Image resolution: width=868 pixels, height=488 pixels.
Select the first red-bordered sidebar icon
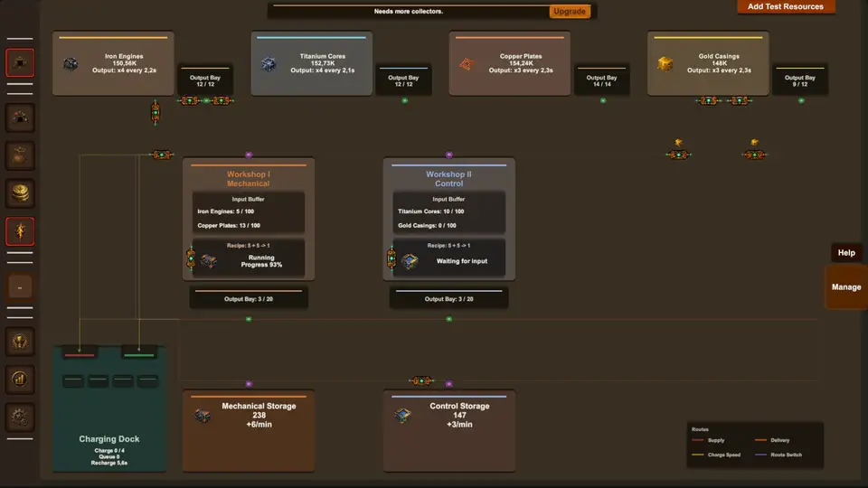20,63
